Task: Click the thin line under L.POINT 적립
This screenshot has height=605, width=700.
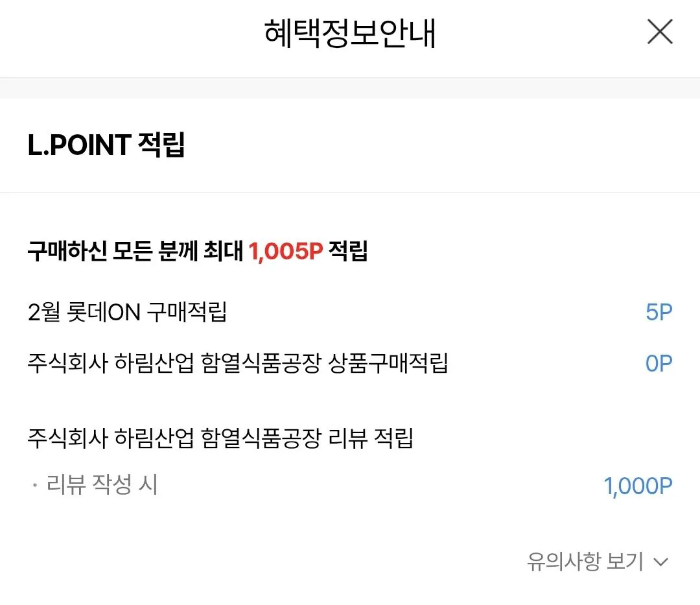Action: (350, 193)
